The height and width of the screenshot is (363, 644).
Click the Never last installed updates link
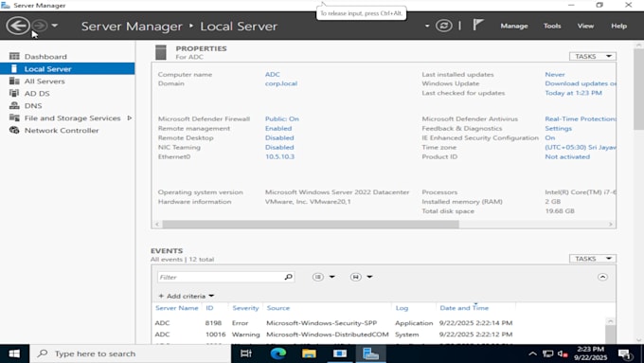555,75
